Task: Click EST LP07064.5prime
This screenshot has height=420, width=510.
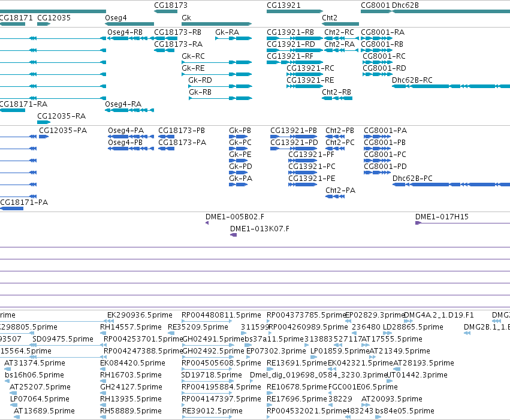Action: (40, 399)
